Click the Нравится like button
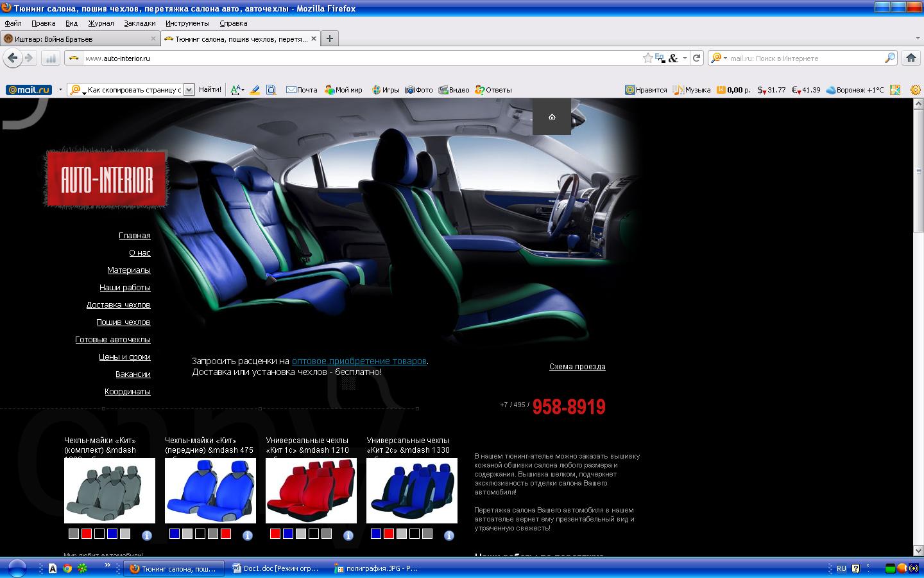This screenshot has width=924, height=578. point(646,90)
